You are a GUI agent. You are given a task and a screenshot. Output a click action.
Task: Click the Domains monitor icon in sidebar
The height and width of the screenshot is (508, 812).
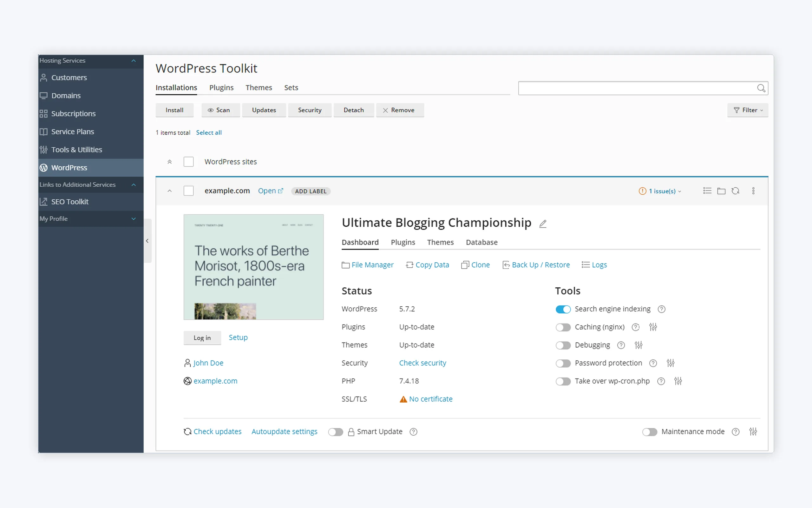(44, 96)
